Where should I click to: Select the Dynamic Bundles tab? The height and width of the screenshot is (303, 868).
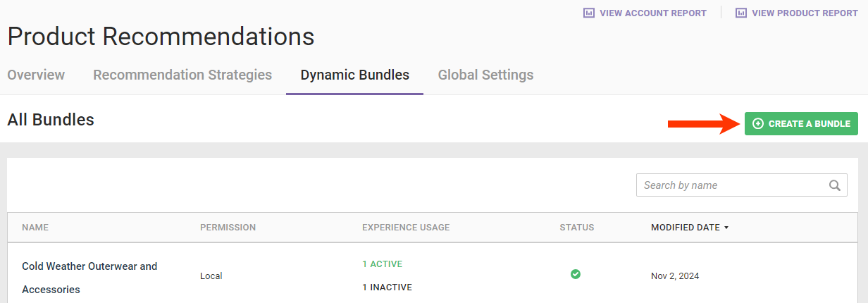[x=354, y=75]
